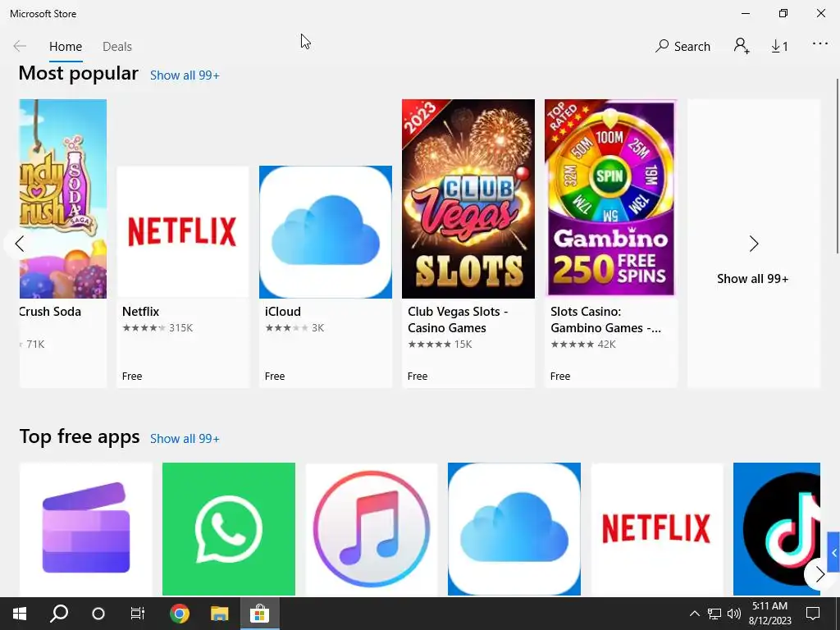
Task: Open notification center icon
Action: [813, 614]
